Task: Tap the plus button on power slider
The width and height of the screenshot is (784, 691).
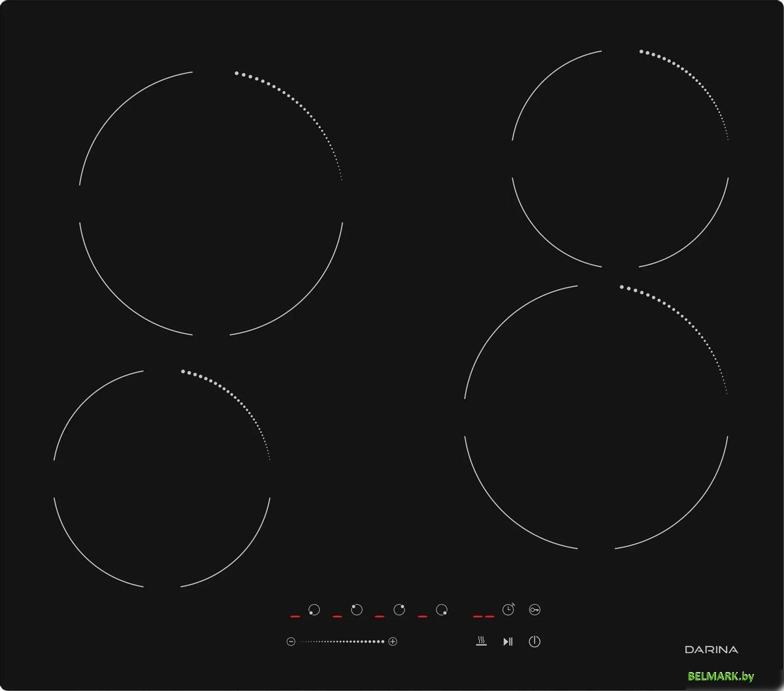Action: 393,641
